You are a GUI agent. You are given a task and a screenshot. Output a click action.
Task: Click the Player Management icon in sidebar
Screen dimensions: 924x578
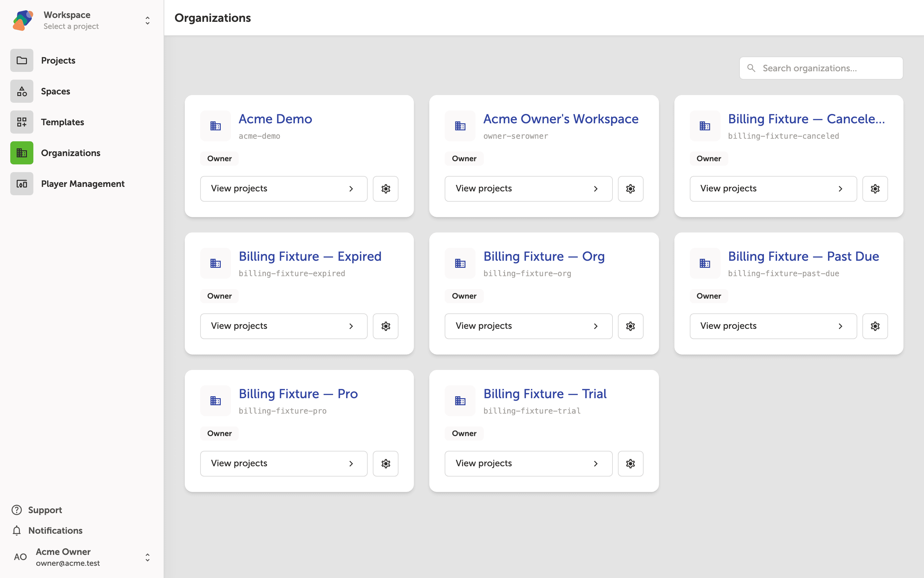pos(22,184)
